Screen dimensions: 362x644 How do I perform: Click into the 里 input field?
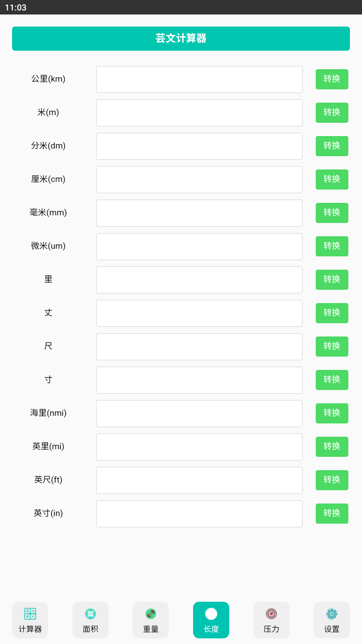point(199,280)
